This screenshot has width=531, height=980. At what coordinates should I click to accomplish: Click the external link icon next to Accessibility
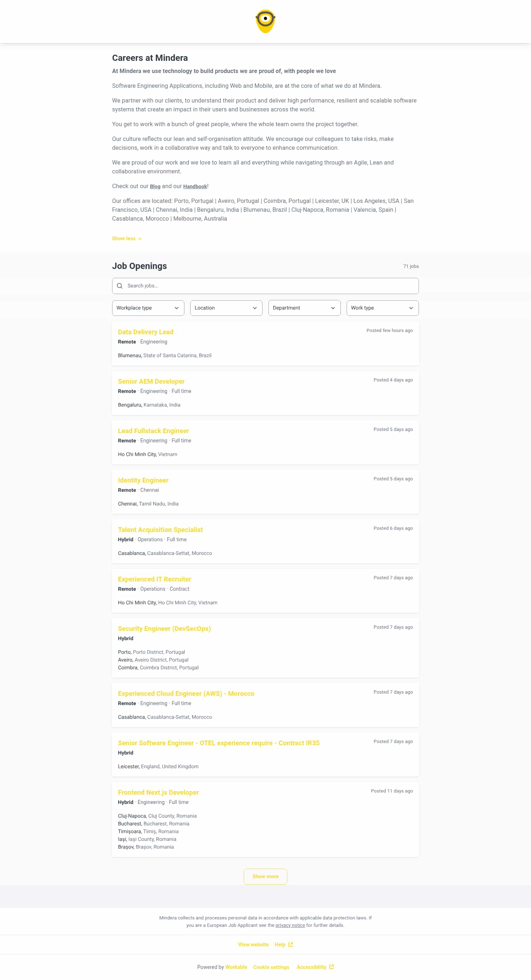[x=332, y=966]
